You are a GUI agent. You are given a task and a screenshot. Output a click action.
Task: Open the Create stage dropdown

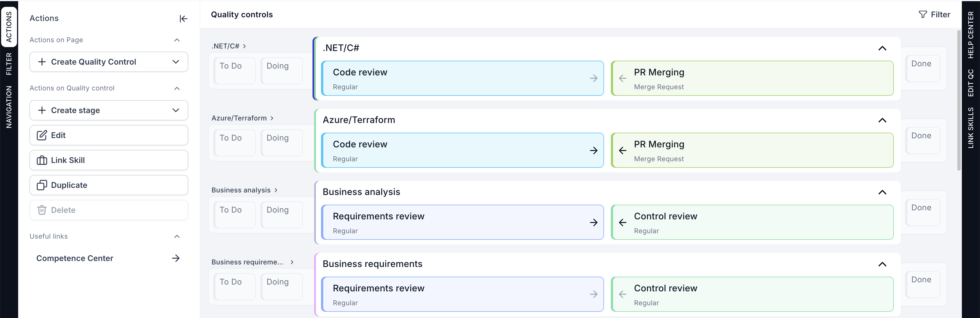pos(175,110)
